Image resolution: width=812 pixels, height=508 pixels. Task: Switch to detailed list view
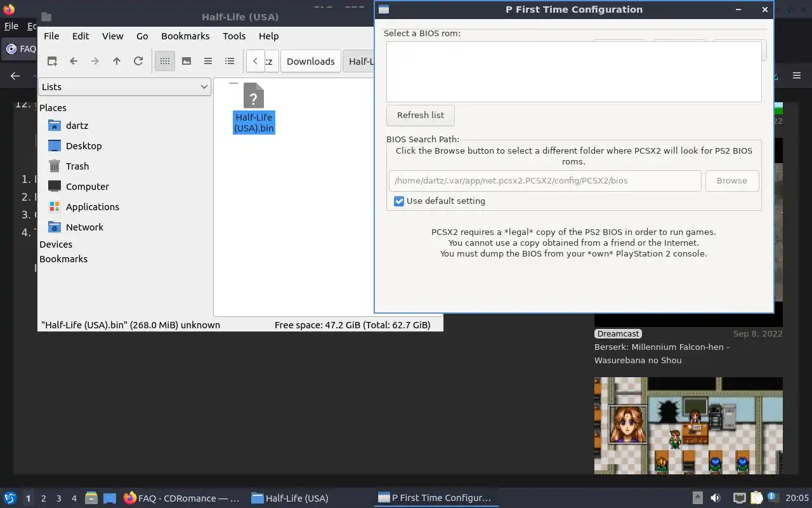(x=230, y=61)
